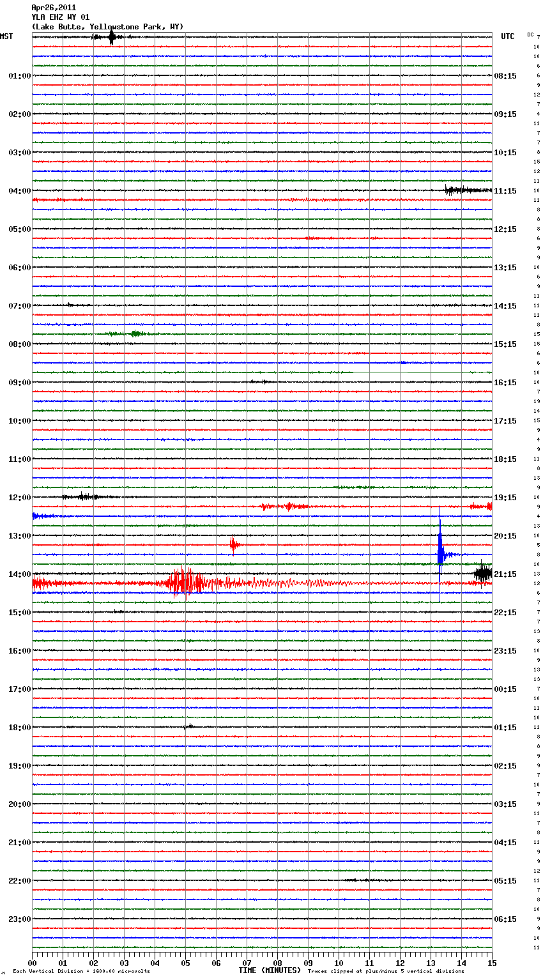Click the 11:15 UTC time label
Viewport: 543px width, 980px height.
tap(505, 191)
